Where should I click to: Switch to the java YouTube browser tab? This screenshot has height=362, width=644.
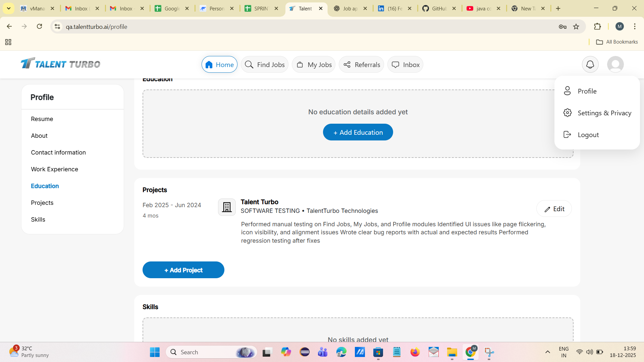tap(483, 8)
